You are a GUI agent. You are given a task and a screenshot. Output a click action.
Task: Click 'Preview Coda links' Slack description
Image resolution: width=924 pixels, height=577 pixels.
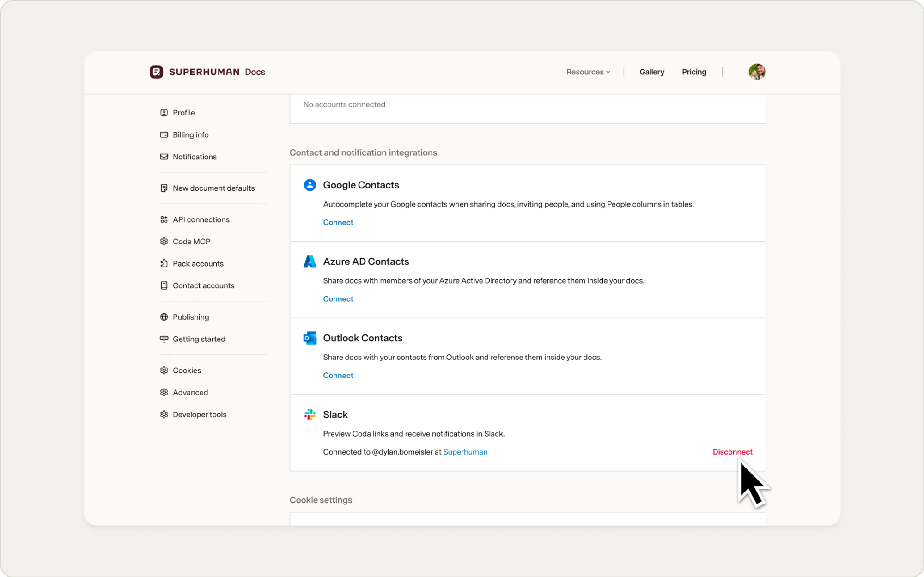[x=414, y=434]
